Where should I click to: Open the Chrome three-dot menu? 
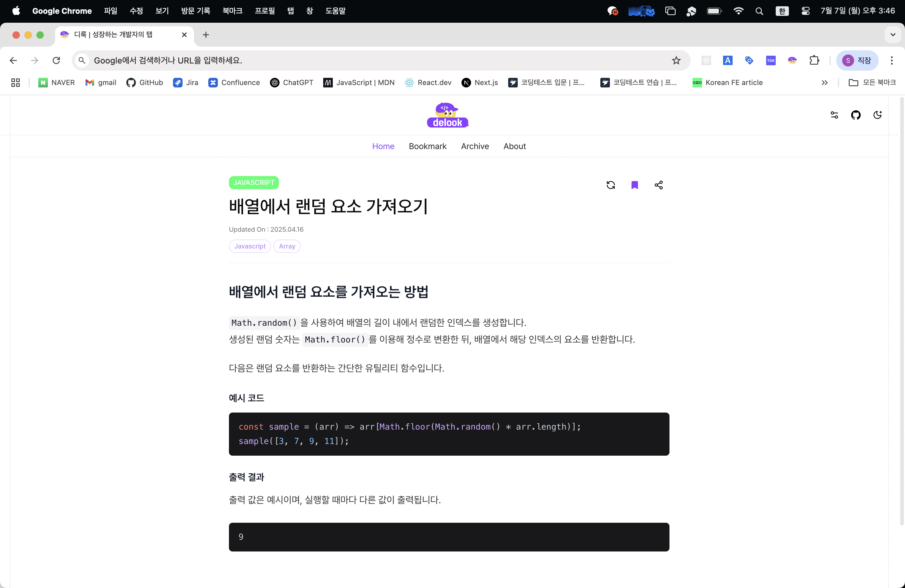[891, 60]
